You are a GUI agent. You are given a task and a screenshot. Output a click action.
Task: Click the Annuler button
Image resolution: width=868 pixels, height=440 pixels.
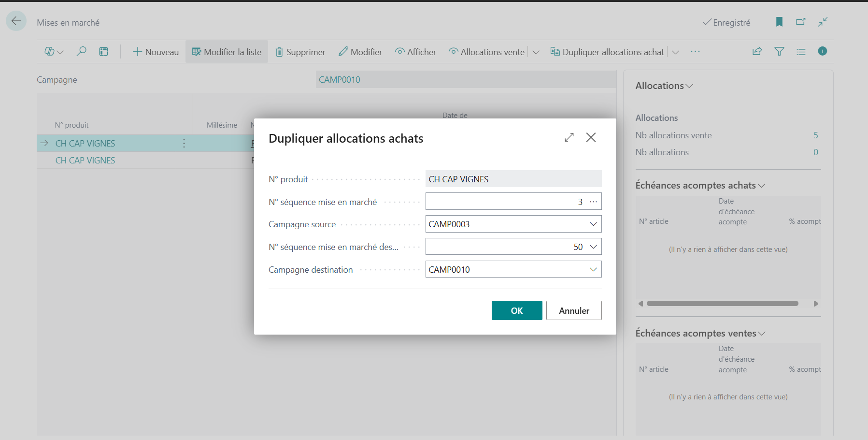click(x=574, y=310)
